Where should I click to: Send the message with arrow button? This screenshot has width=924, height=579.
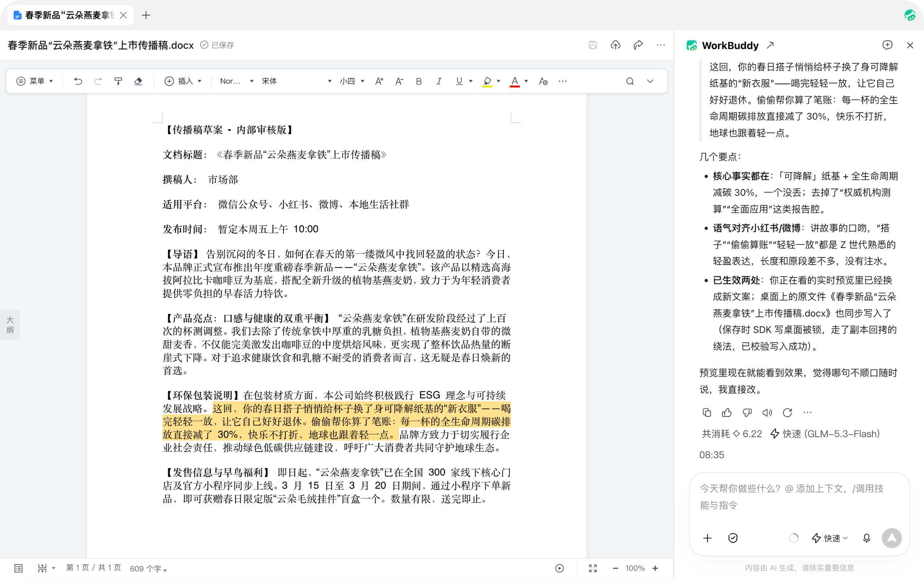coord(892,538)
